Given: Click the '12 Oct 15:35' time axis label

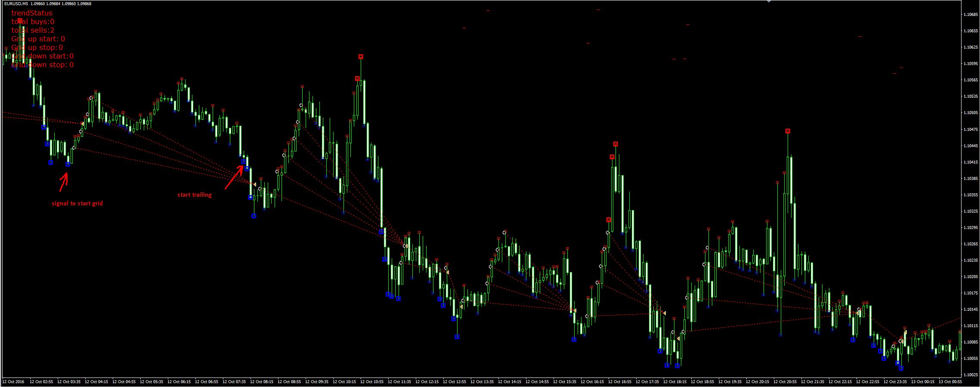Looking at the screenshot, I should pyautogui.click(x=565, y=382).
